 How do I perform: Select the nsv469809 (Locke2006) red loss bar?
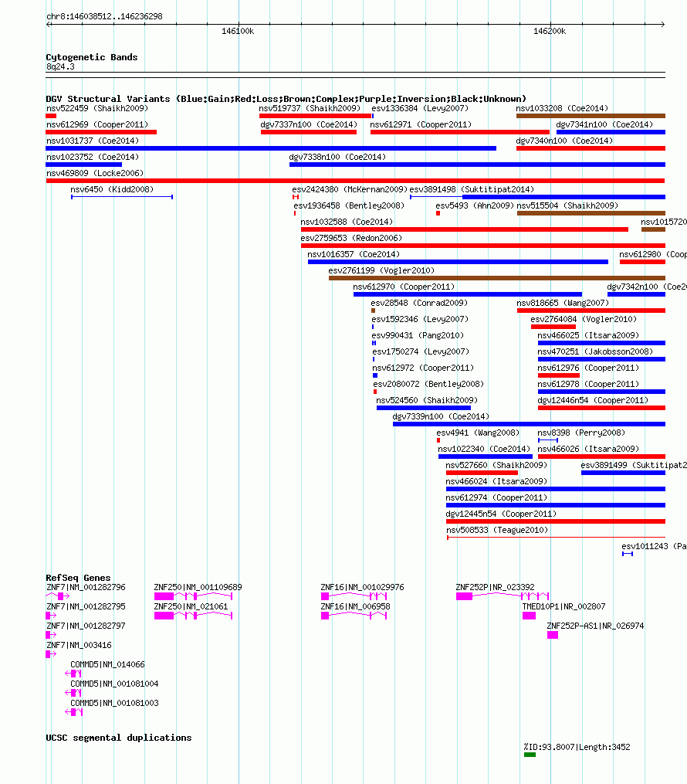[355, 181]
